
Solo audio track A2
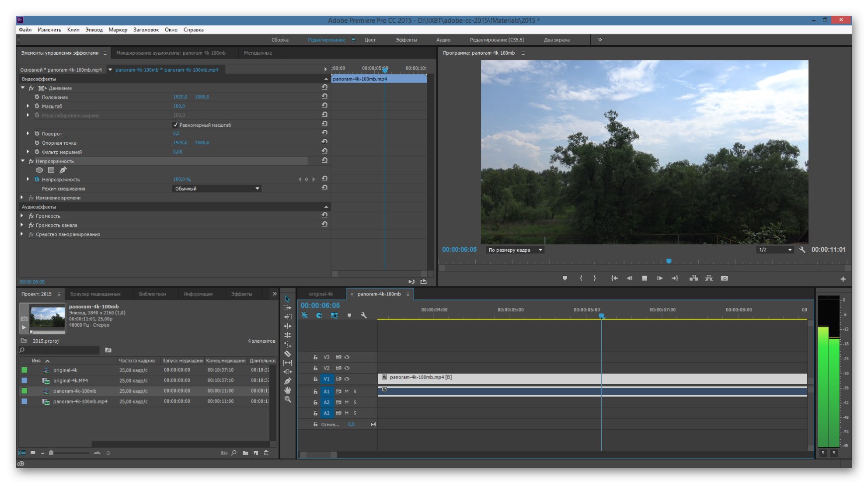coord(355,402)
